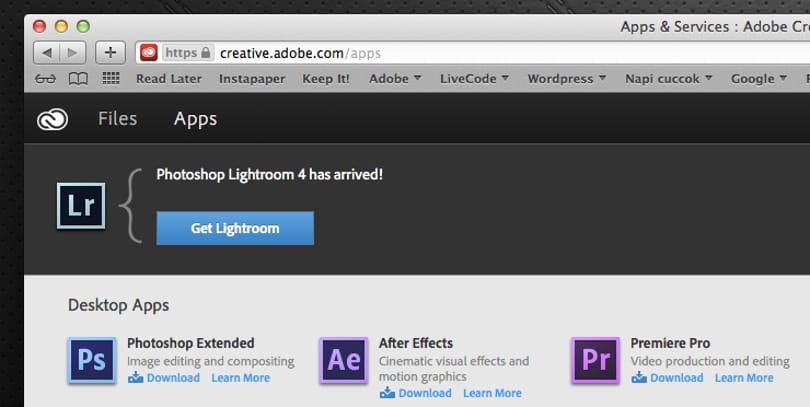The width and height of the screenshot is (810, 407).
Task: Click the Creative Cloud favicon in address bar
Action: [149, 53]
